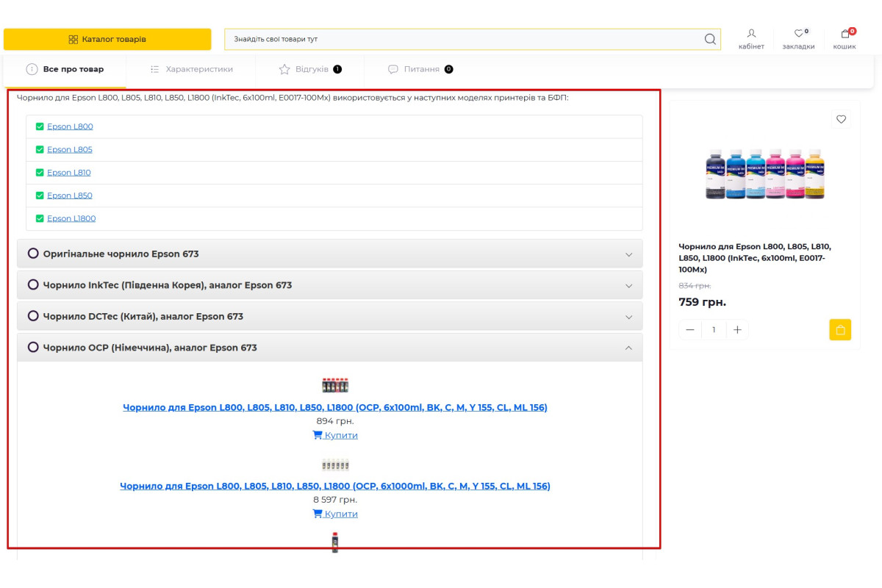
Task: Click Купити under 8 597 грн
Action: [341, 514]
